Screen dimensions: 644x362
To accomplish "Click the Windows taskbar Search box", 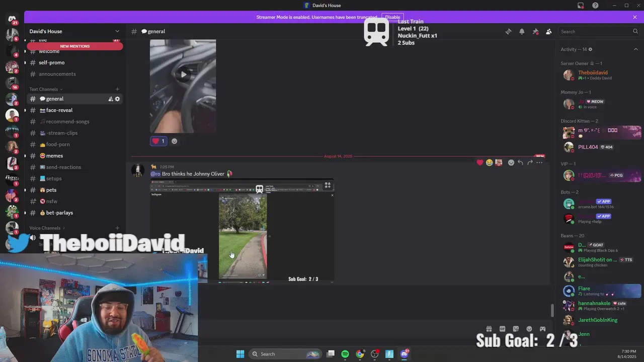I will click(286, 354).
